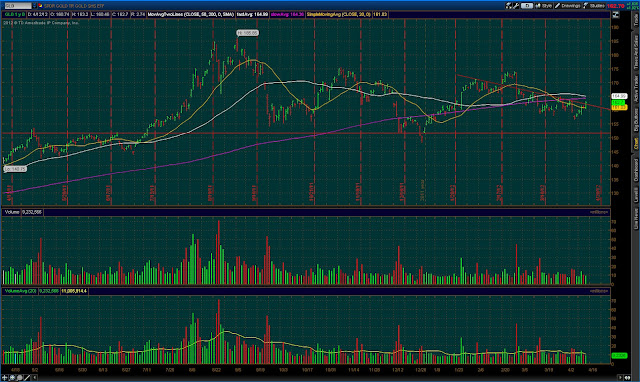Click the yellow moving average price tag
The image size is (640, 382).
[619, 107]
